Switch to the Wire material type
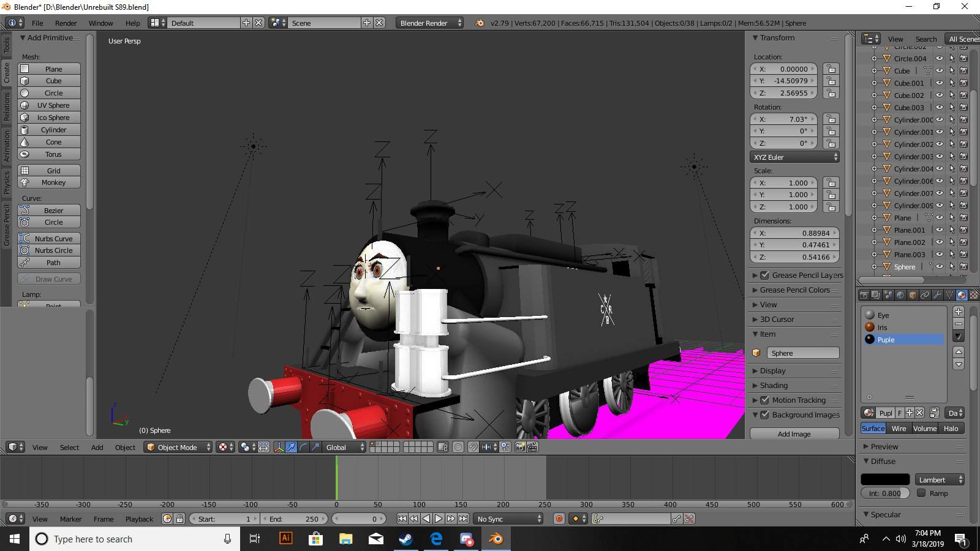 point(899,429)
